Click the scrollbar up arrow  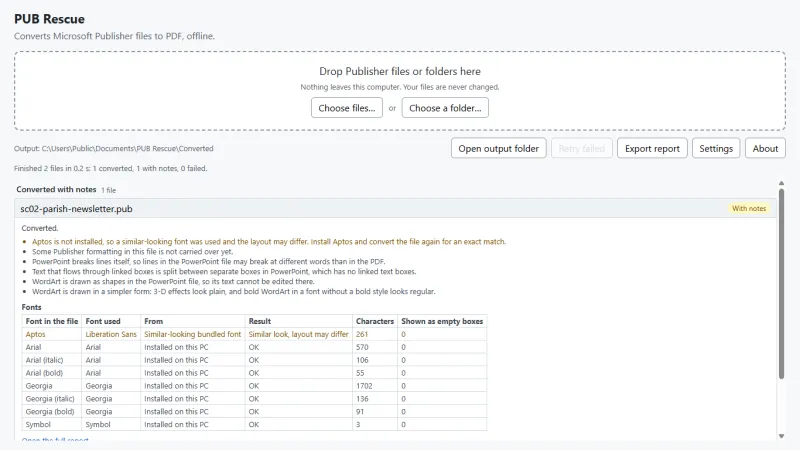point(781,183)
